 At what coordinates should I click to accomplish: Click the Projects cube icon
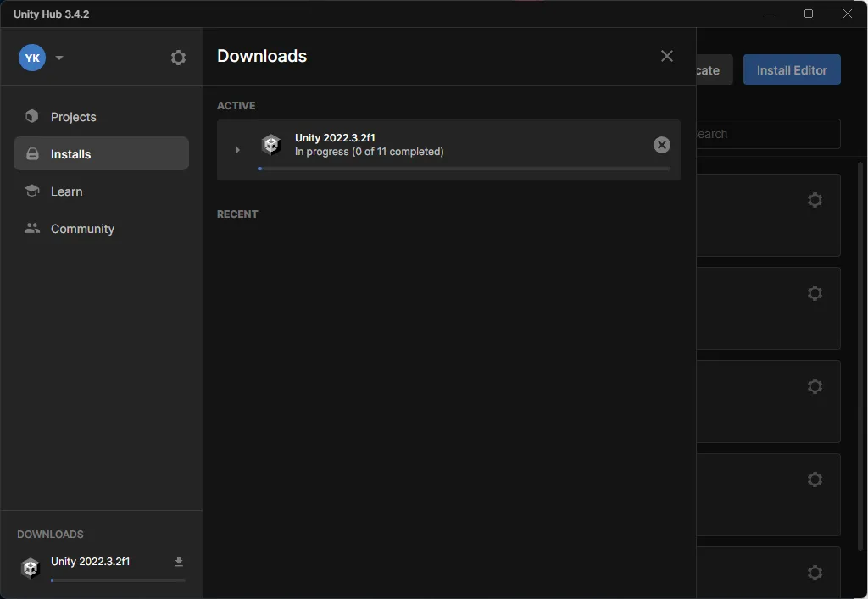coord(32,116)
